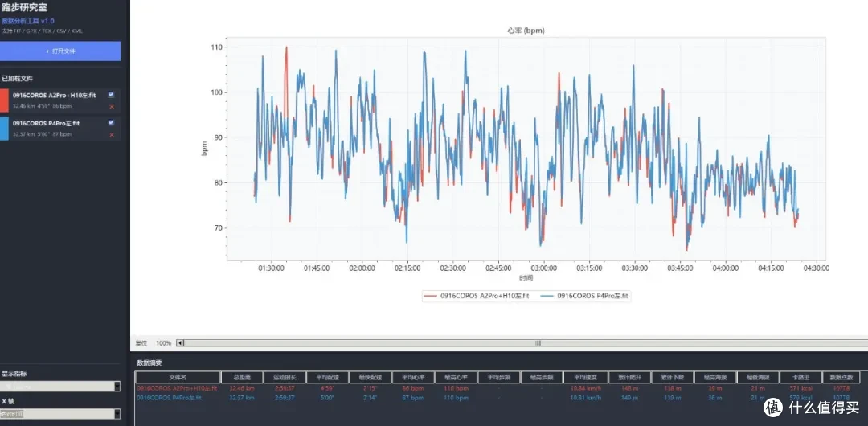Click the 10.84 km/h speed cell
Image resolution: width=868 pixels, height=426 pixels.
586,389
